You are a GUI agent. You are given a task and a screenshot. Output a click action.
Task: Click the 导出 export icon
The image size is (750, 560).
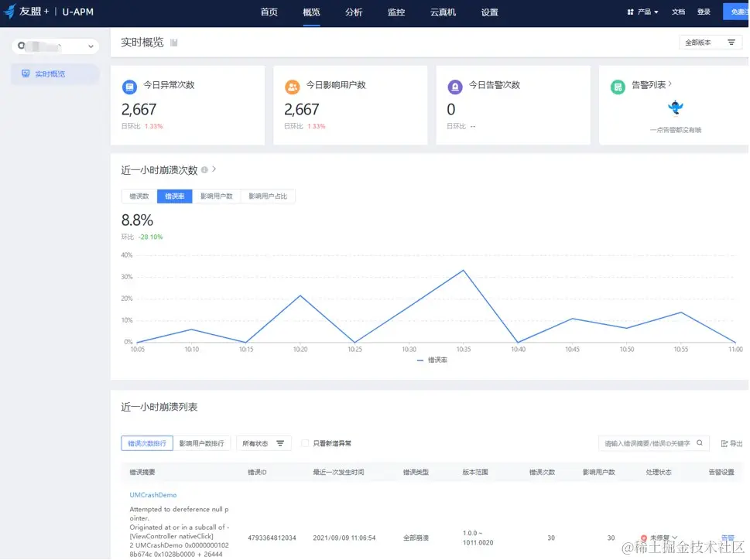click(724, 443)
